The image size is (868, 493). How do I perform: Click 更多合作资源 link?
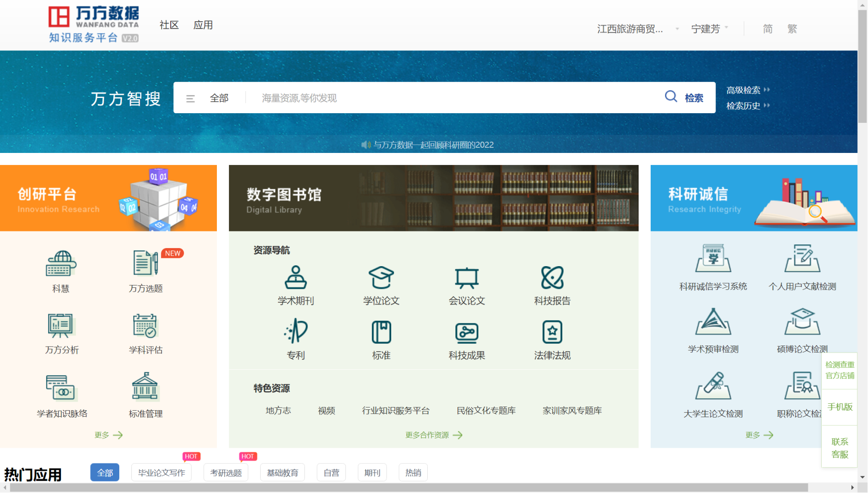click(434, 435)
